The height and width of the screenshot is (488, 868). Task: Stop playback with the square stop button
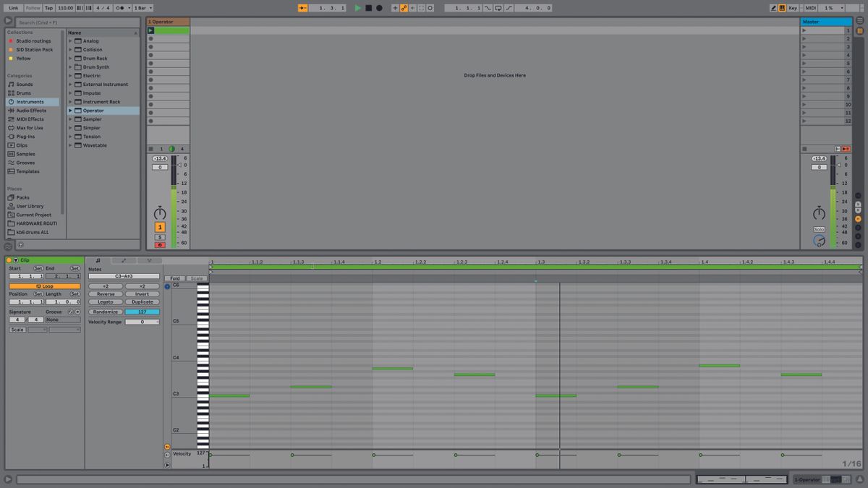pos(368,8)
